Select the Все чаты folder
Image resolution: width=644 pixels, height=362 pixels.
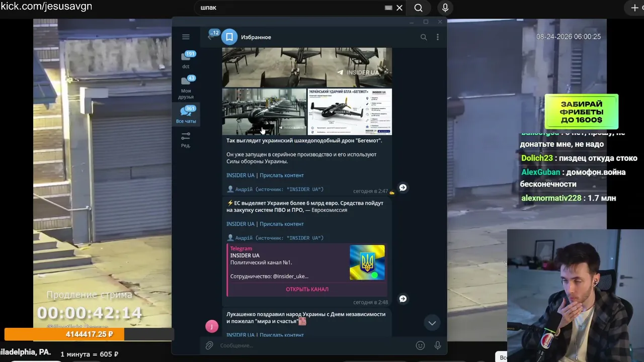(186, 115)
